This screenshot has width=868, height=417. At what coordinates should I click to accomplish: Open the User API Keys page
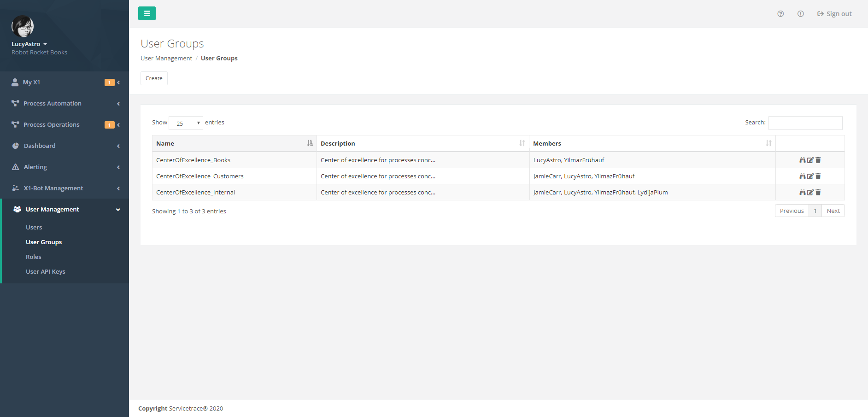(46, 272)
